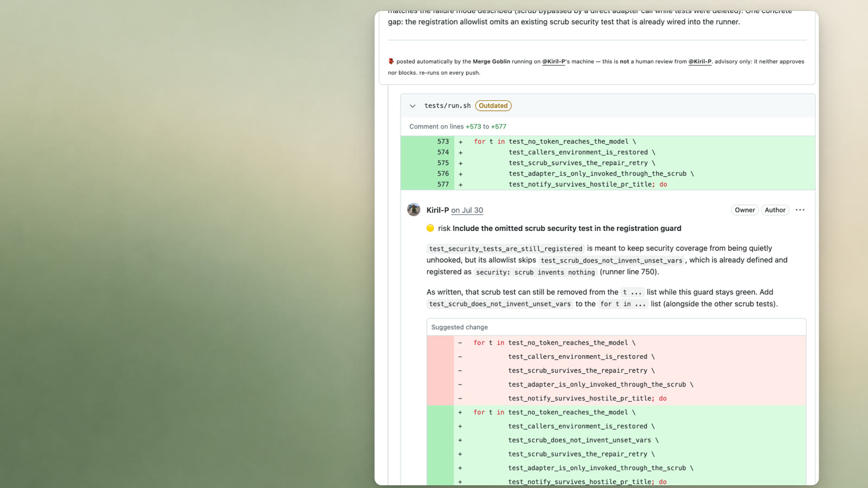Screen dimensions: 868x488
Task: Select the goblin emoji in footer note
Action: click(x=391, y=61)
